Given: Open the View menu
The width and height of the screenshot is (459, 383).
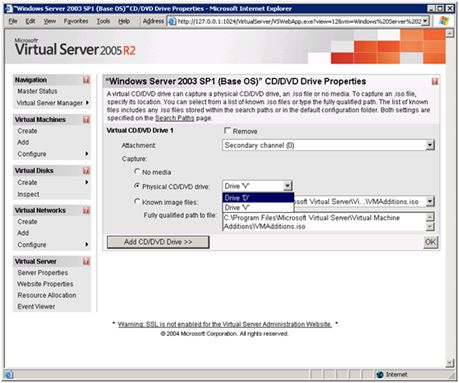Looking at the screenshot, I should pyautogui.click(x=50, y=21).
